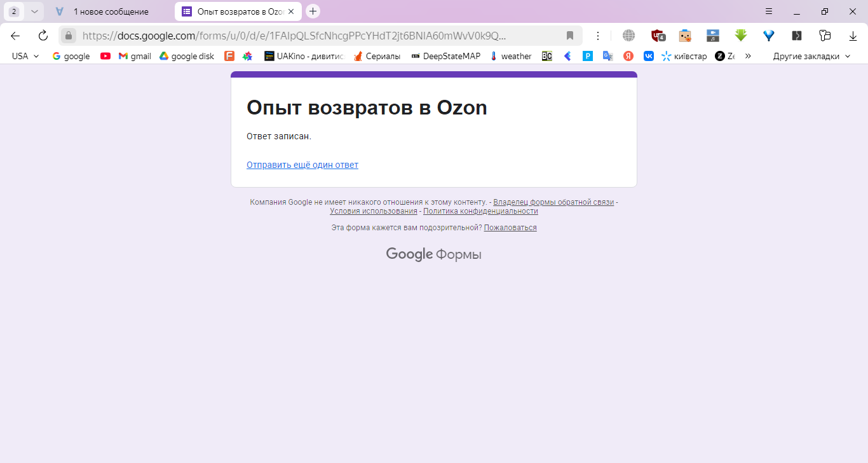Open the weather bookmark
The image size is (868, 463).
point(511,56)
